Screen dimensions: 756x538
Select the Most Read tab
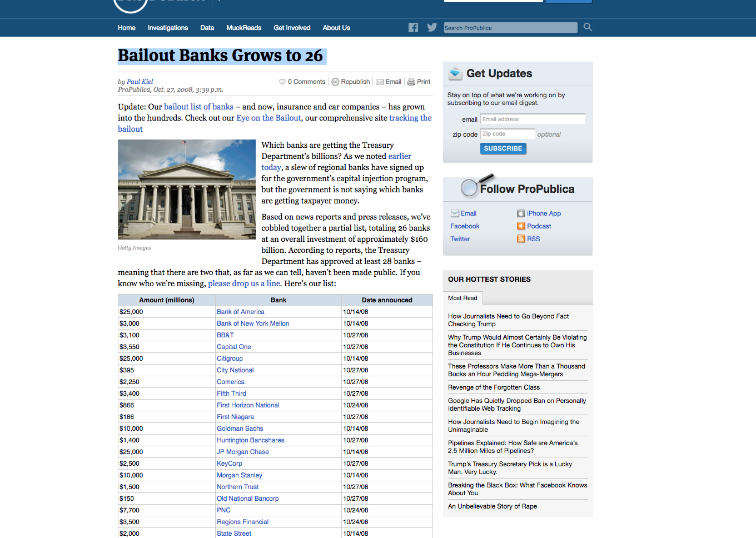(x=462, y=298)
